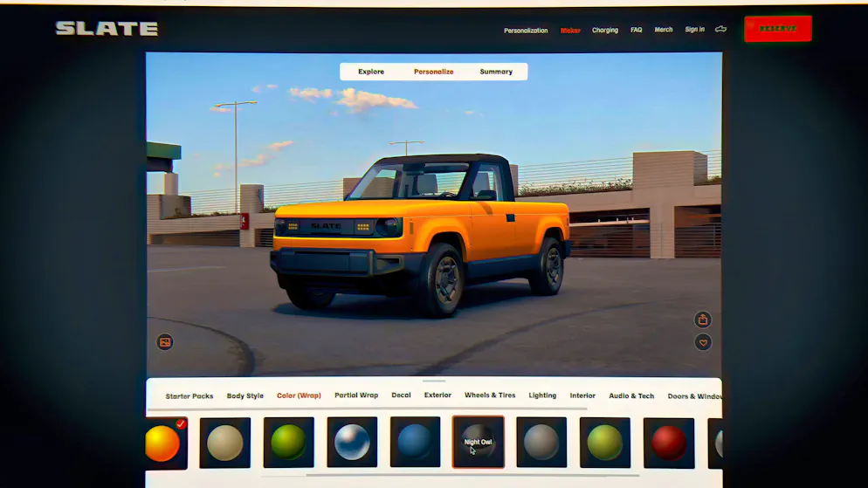
Task: Select Decal category
Action: (x=402, y=395)
